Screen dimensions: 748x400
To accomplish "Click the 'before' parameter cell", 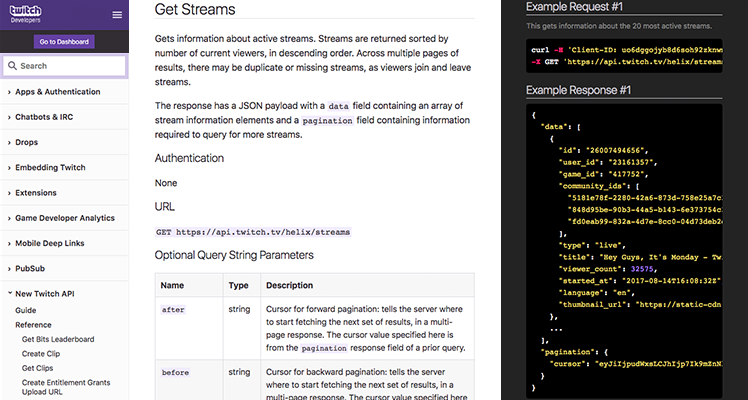I will pos(189,380).
